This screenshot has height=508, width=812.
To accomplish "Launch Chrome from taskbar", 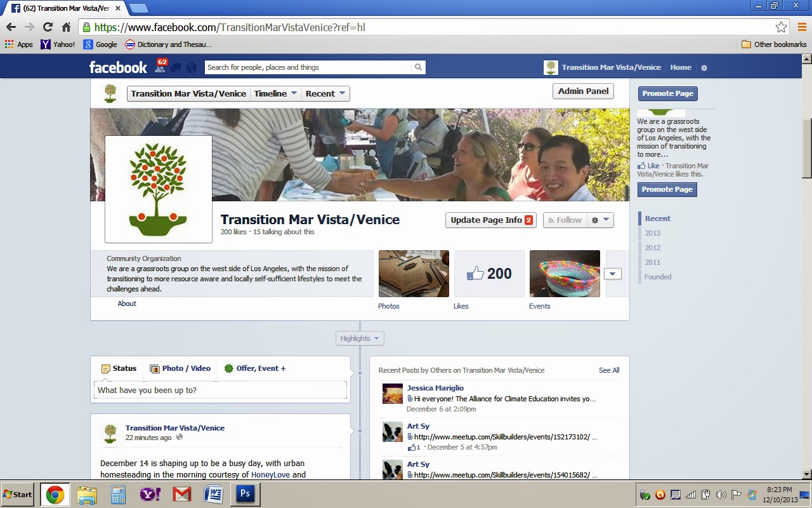I will (x=55, y=495).
